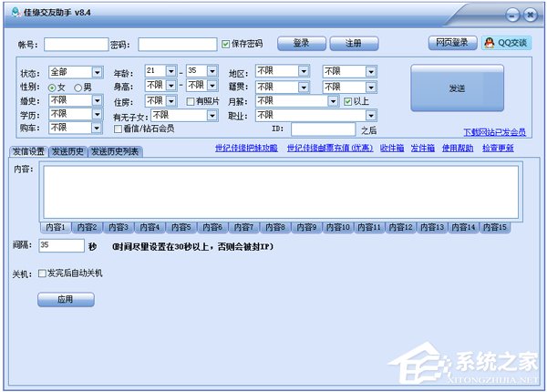The width and height of the screenshot is (547, 392).
Task: Select the 男 gender radio button
Action: (x=77, y=87)
